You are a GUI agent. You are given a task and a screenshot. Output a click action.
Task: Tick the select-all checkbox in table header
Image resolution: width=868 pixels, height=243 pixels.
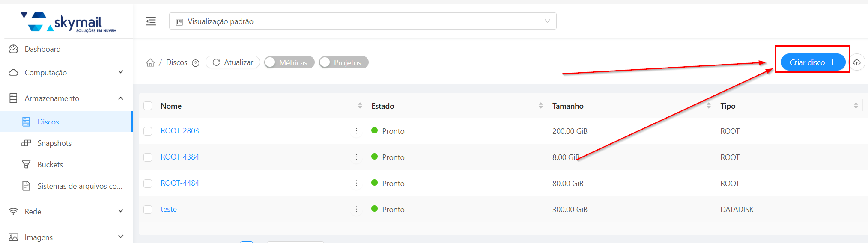[x=148, y=106]
